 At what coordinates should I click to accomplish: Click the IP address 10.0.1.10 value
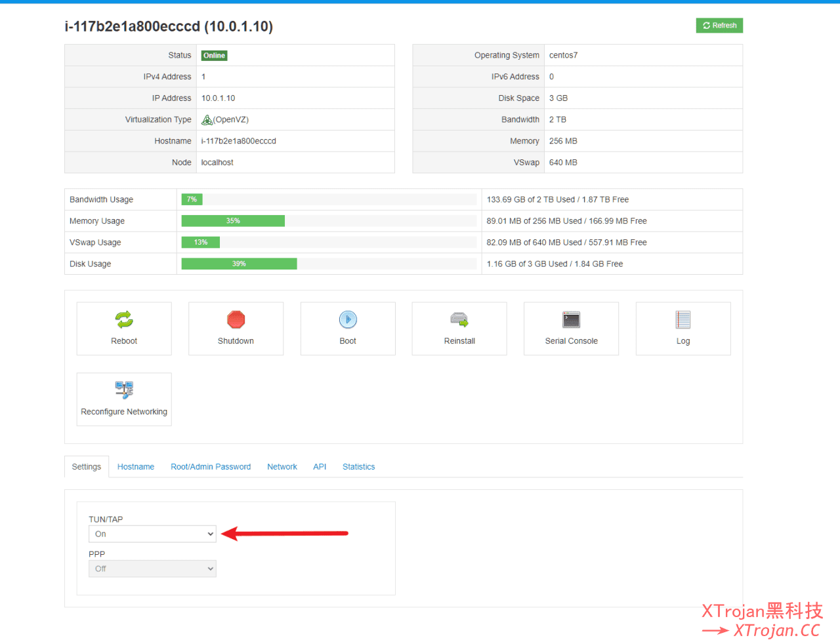pyautogui.click(x=218, y=98)
